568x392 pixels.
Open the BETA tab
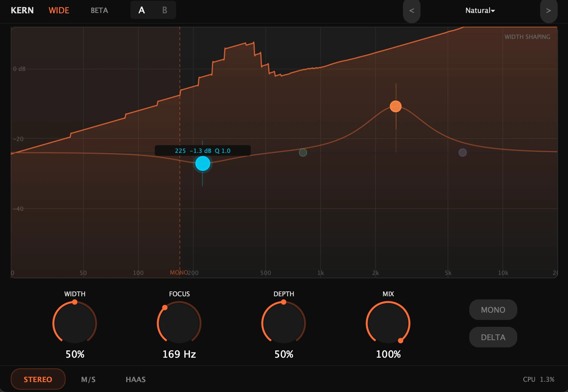[x=99, y=10]
